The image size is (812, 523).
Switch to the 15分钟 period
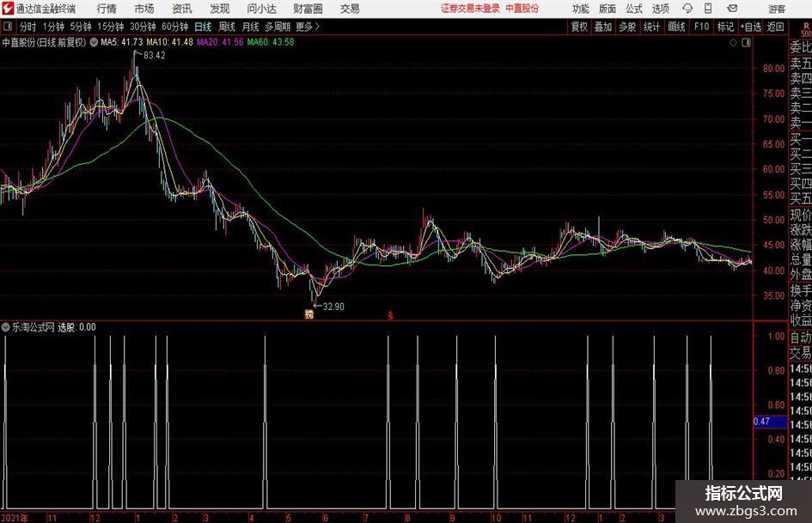coord(111,27)
